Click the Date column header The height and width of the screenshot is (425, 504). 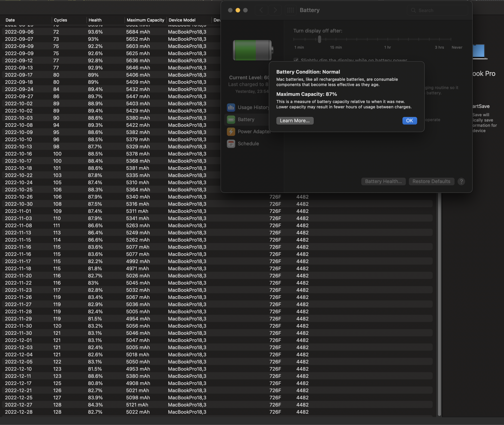[10, 20]
